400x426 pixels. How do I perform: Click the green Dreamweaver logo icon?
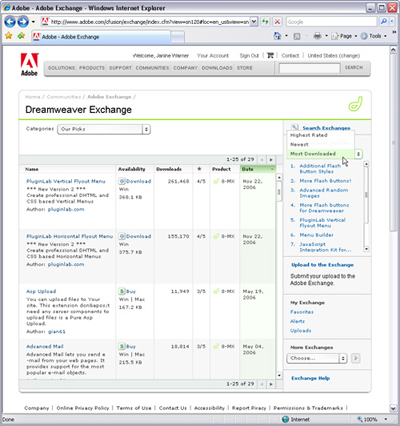click(x=355, y=104)
